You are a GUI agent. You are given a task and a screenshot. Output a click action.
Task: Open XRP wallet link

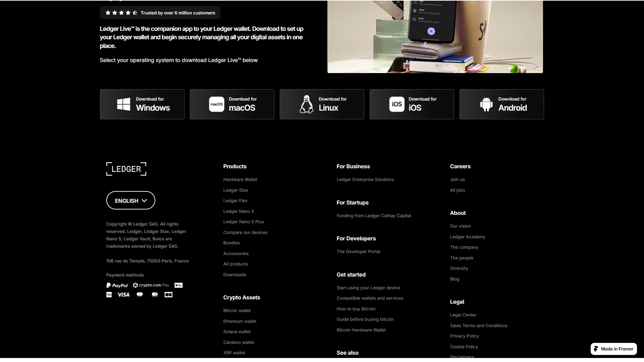[x=234, y=353]
